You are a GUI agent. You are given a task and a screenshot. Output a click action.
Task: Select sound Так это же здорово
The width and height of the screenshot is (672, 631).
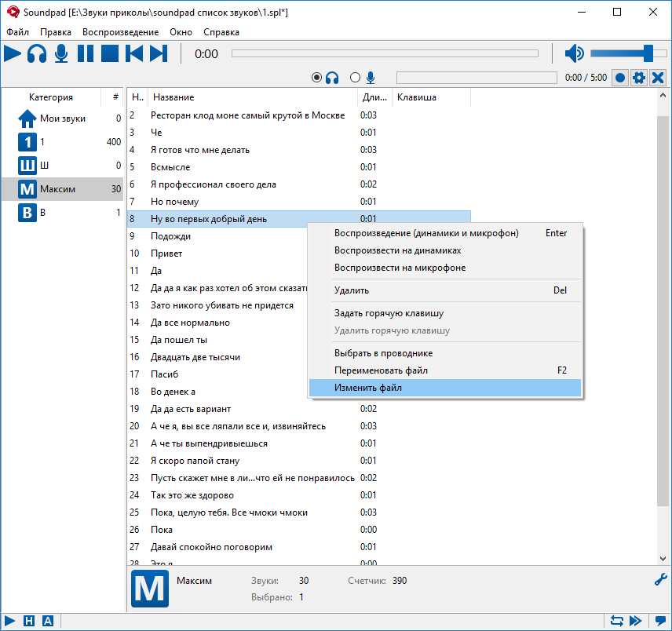[299, 495]
